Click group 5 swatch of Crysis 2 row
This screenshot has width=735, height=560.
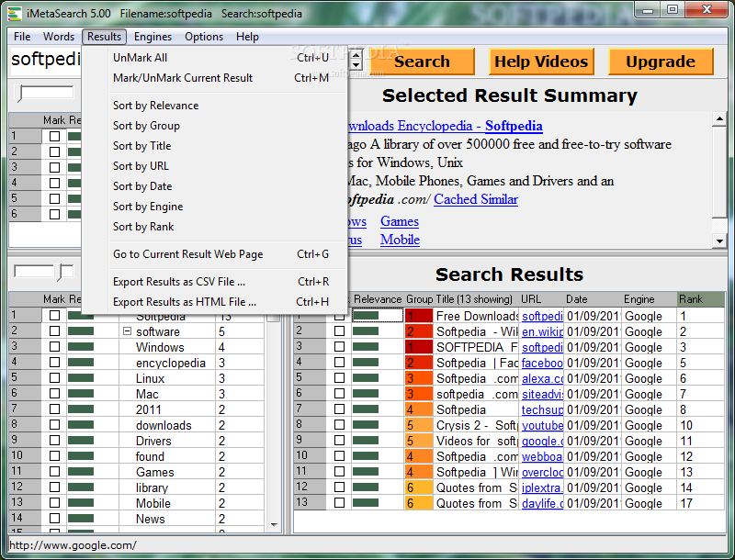(419, 425)
